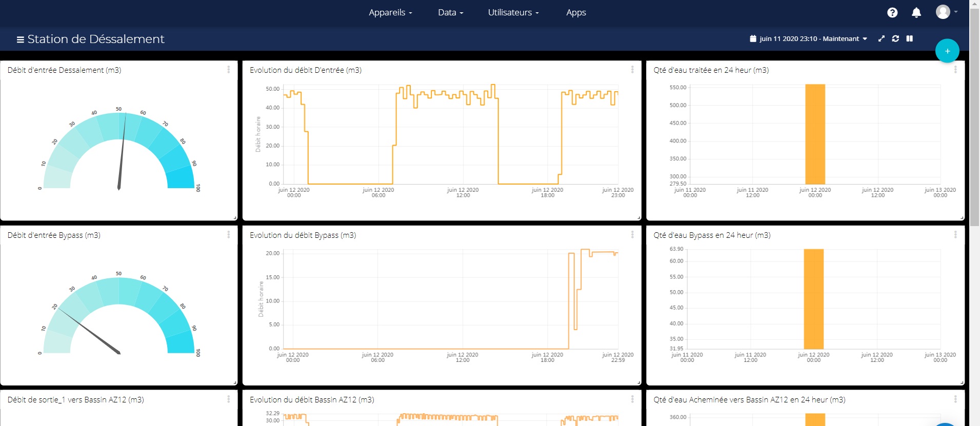Click the Station de Déssalement title
Viewport: 980px width, 426px height.
coord(96,39)
